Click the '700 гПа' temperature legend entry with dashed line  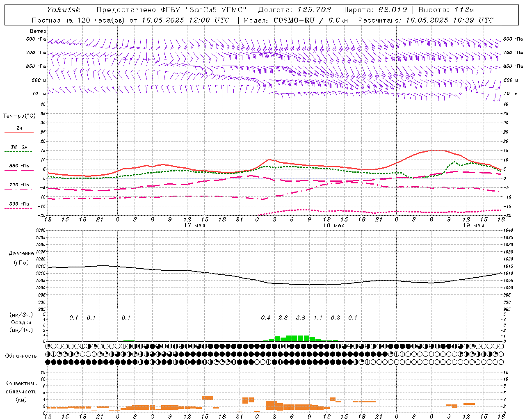19,185
